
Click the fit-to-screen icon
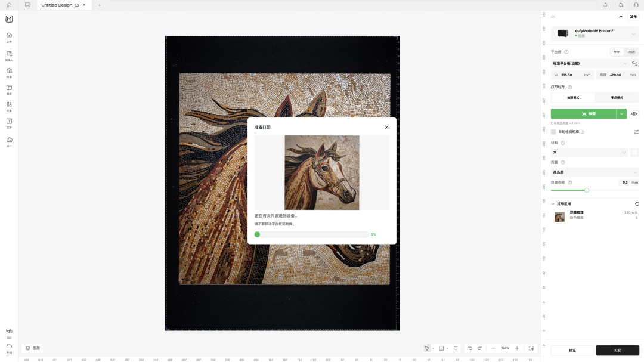(531, 348)
